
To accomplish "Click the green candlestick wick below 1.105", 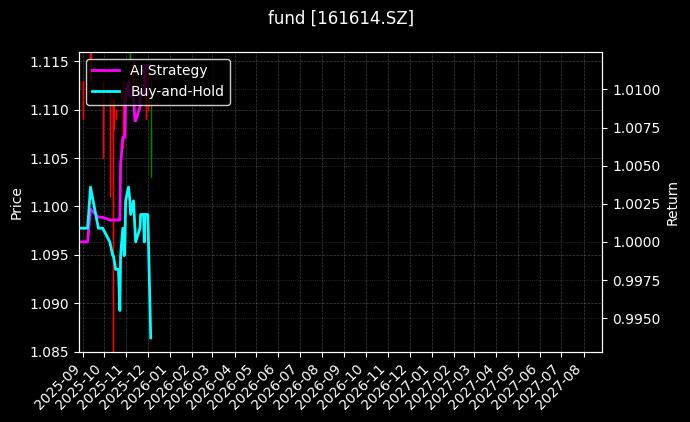I will (151, 141).
